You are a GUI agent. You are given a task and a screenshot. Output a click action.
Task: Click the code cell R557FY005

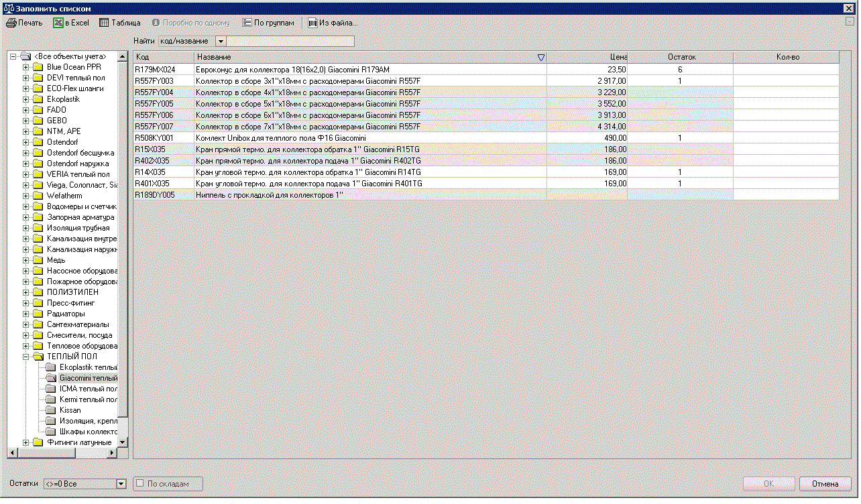pyautogui.click(x=164, y=104)
